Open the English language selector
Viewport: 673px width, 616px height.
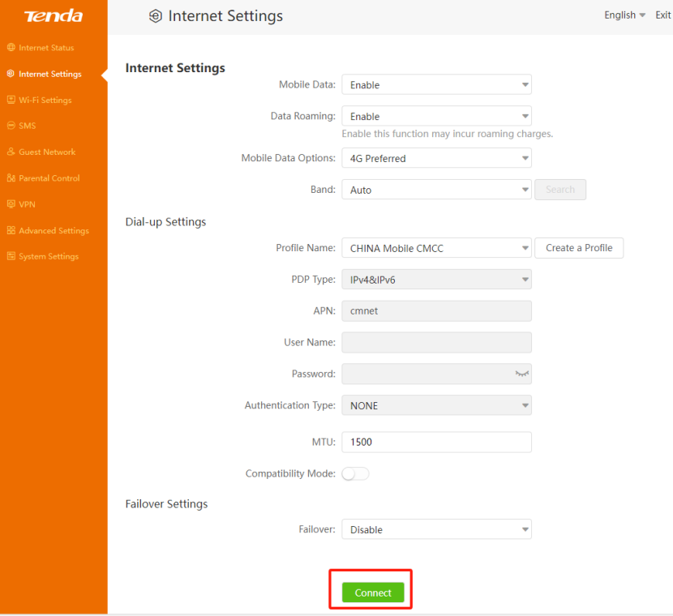click(x=624, y=15)
